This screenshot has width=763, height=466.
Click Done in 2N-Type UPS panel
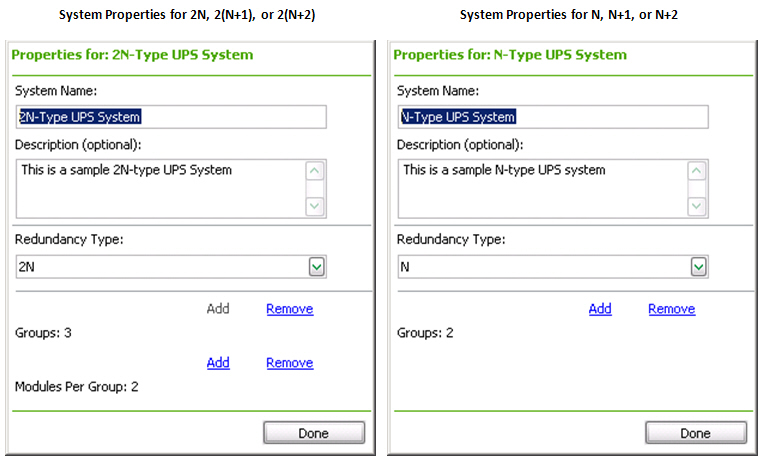pos(314,432)
